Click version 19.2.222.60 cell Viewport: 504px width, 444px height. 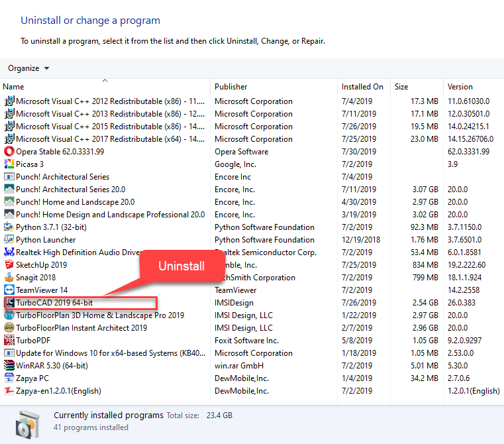click(466, 265)
